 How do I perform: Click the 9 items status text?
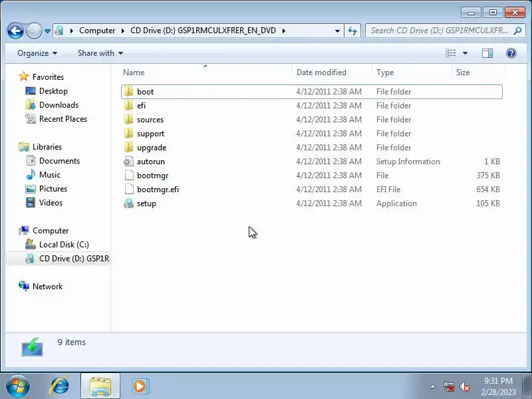pos(71,342)
